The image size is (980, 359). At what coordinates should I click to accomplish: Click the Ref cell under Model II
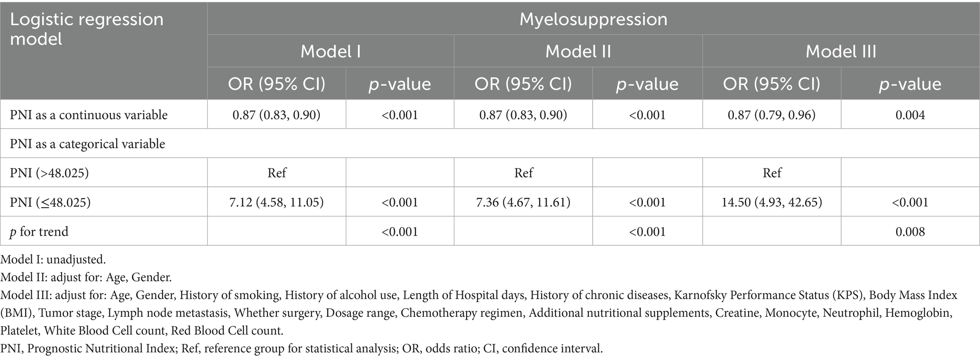point(523,173)
